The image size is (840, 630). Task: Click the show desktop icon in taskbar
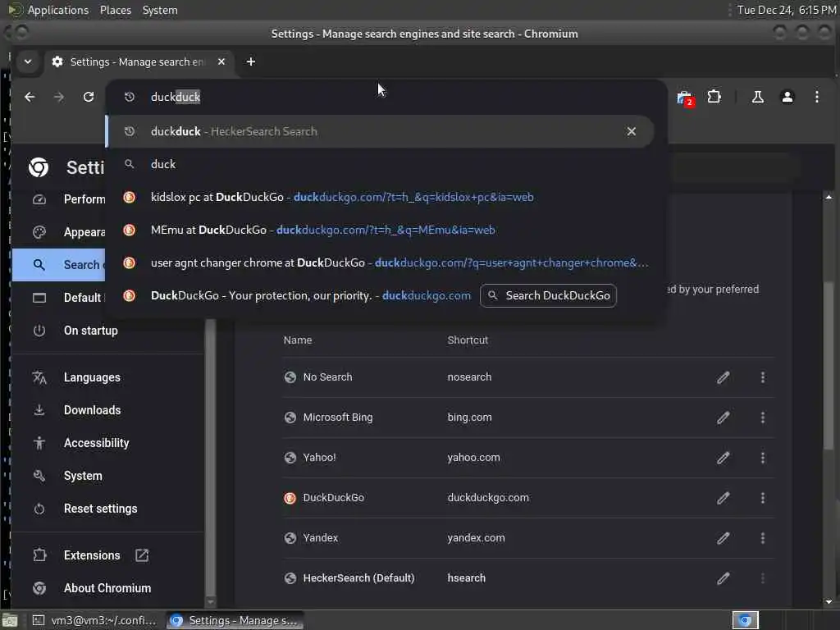pyautogui.click(x=10, y=620)
